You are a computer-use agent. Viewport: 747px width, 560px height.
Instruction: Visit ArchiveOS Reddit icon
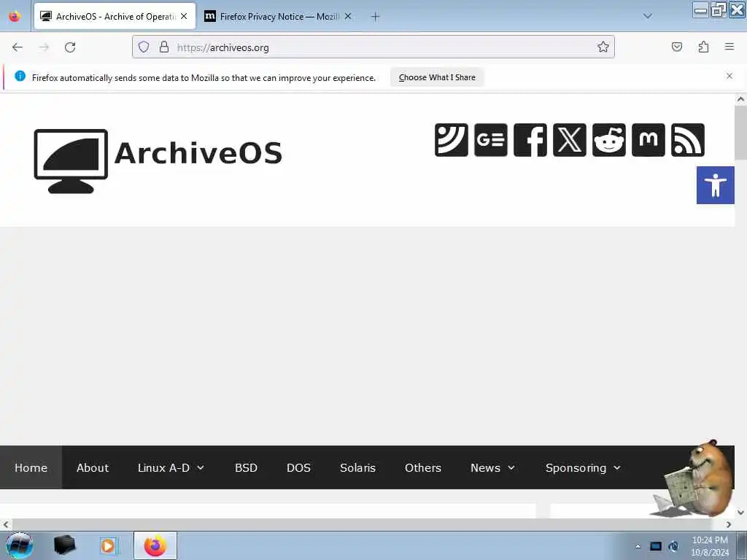tap(609, 140)
